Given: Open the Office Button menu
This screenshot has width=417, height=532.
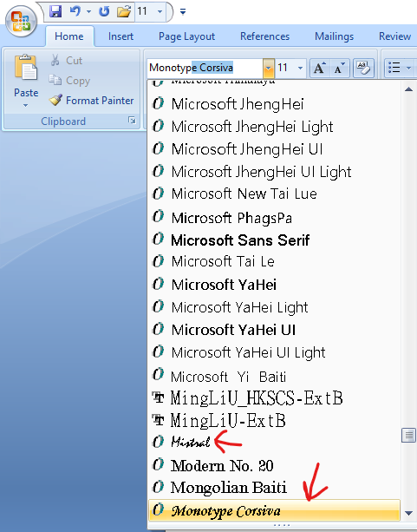Looking at the screenshot, I should coord(21,21).
